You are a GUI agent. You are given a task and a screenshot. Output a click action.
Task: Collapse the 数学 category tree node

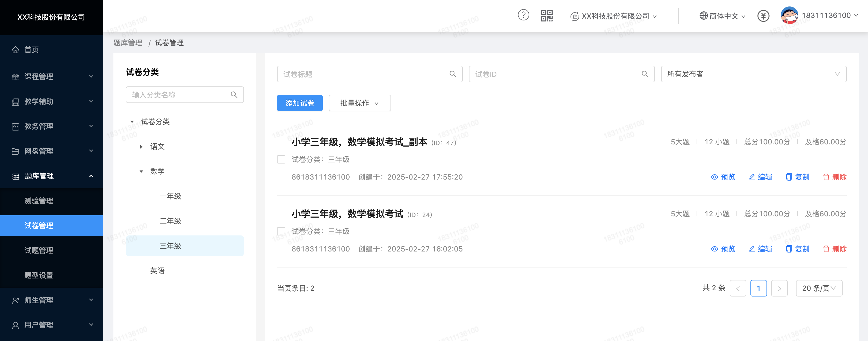[141, 171]
